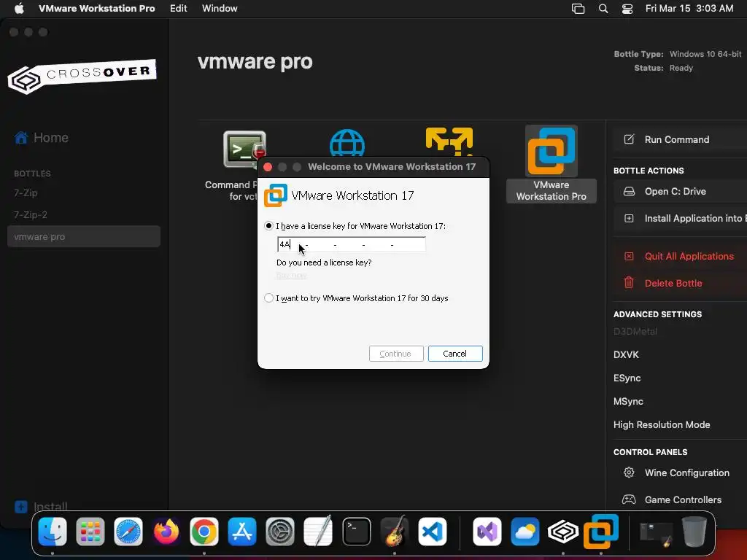
Task: Click the Wine Configuration gear icon
Action: coord(629,472)
